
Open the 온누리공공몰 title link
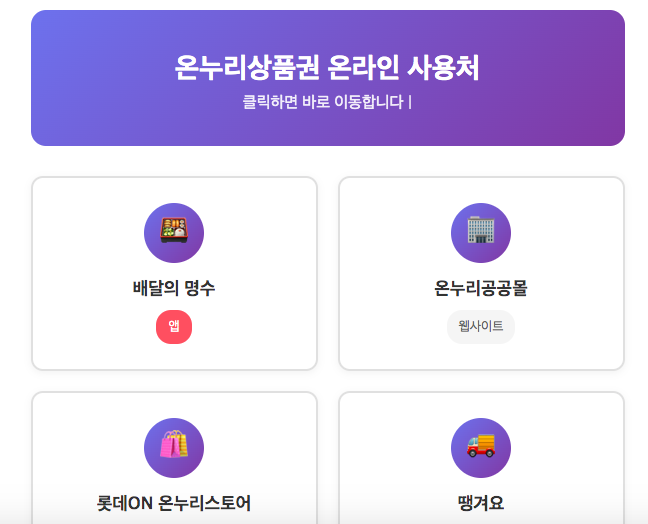point(481,289)
